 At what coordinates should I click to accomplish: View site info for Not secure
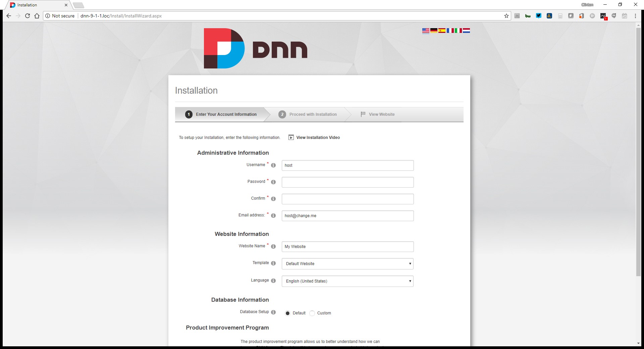click(x=60, y=16)
